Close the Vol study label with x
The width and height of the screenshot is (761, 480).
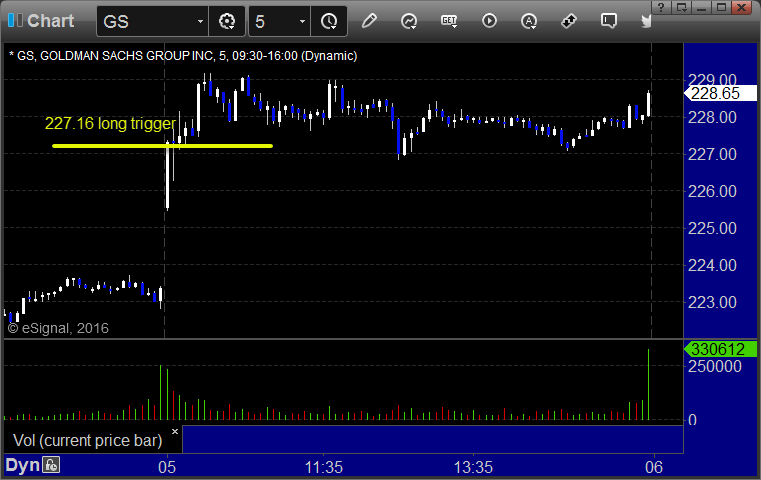point(175,431)
